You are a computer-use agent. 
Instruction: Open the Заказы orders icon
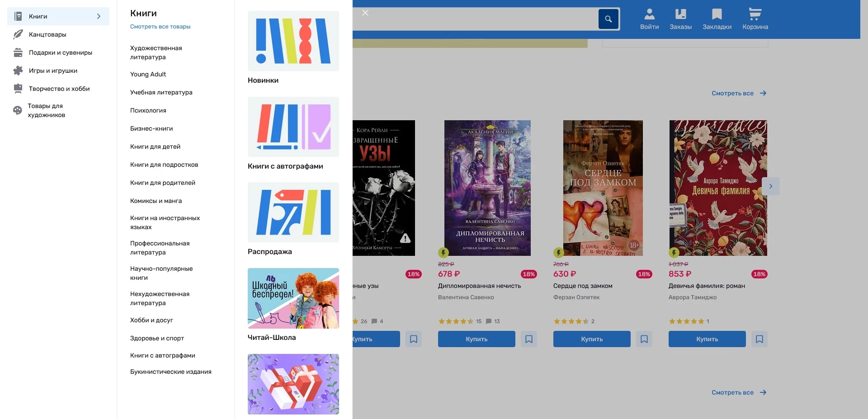pyautogui.click(x=680, y=19)
